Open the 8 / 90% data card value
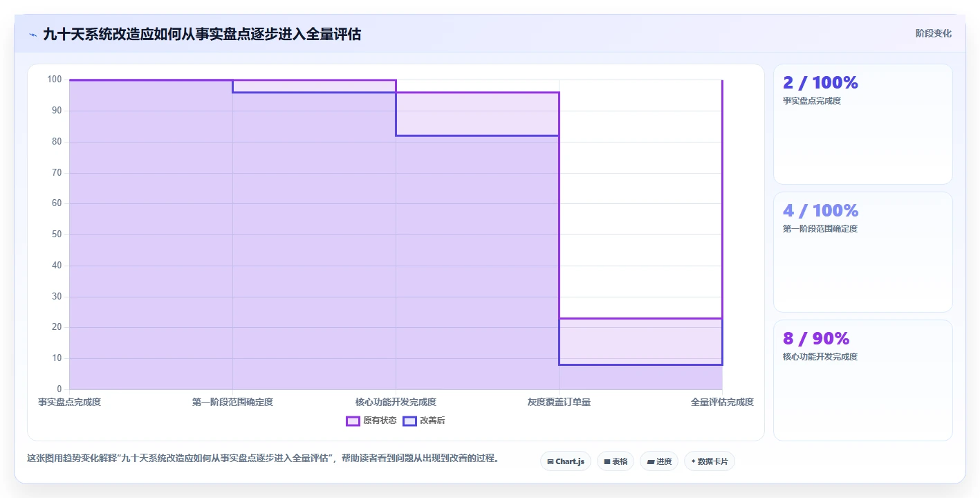The width and height of the screenshot is (980, 498). coord(816,338)
